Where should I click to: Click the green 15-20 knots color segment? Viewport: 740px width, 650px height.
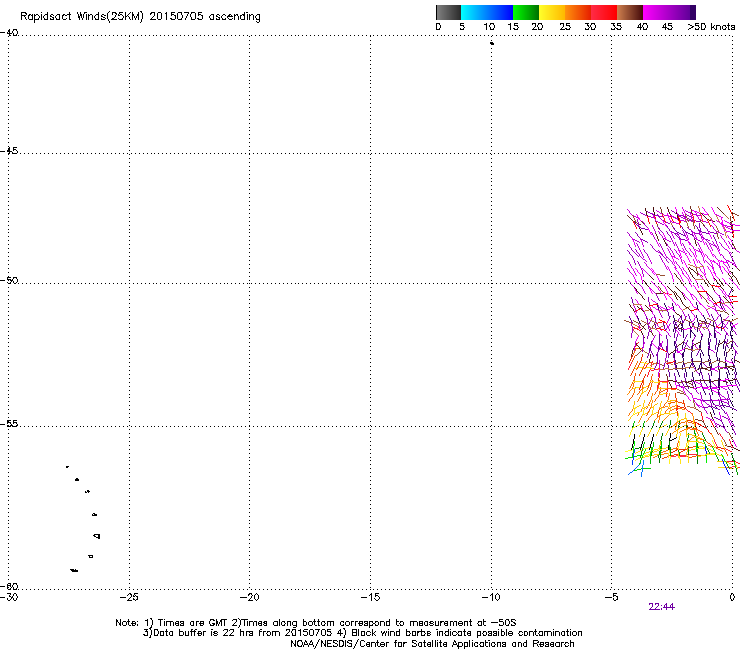[526, 12]
